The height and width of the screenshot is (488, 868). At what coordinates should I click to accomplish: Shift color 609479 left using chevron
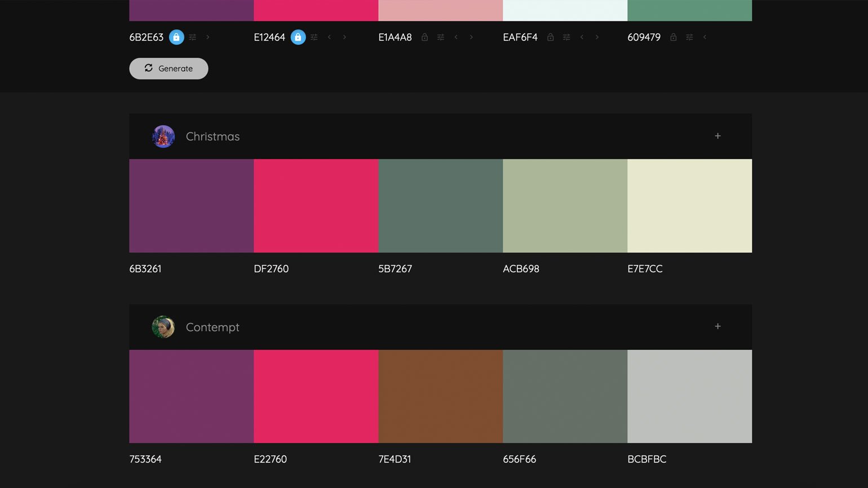(x=705, y=37)
